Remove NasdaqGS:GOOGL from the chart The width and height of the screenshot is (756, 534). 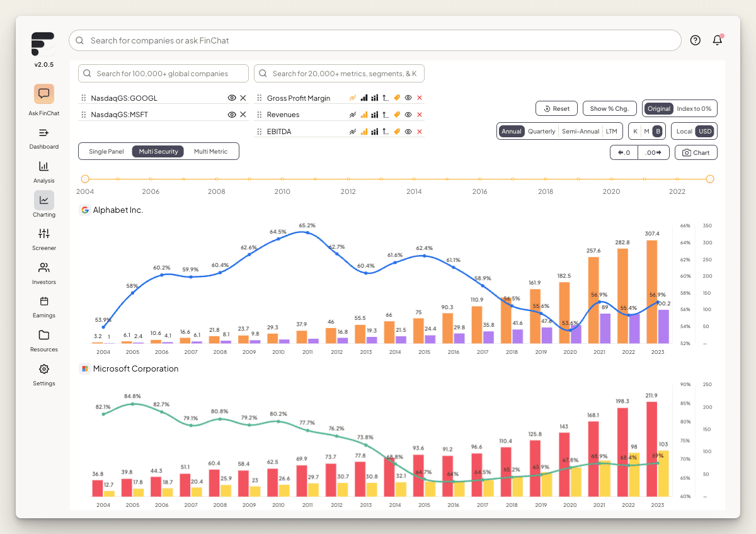point(243,98)
